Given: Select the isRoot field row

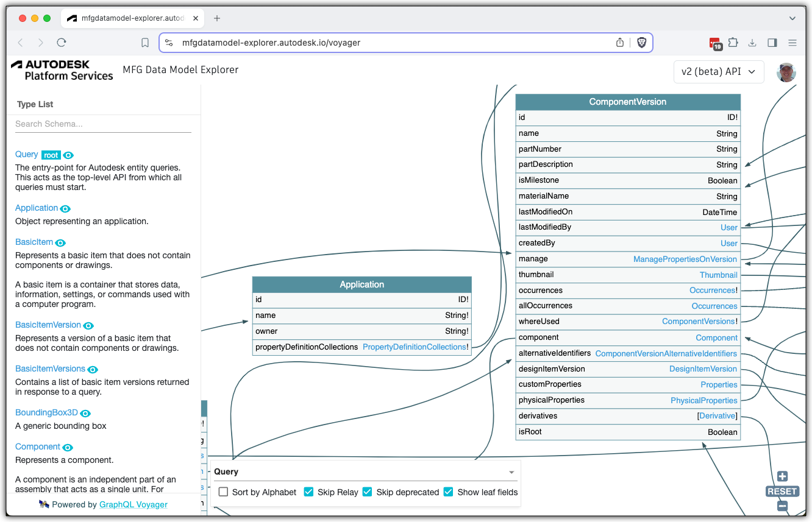Looking at the screenshot, I should (628, 432).
